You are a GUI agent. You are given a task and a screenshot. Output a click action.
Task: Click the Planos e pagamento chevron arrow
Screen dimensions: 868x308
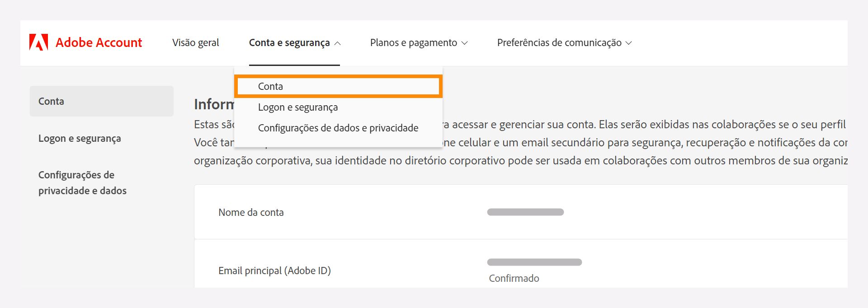(464, 43)
